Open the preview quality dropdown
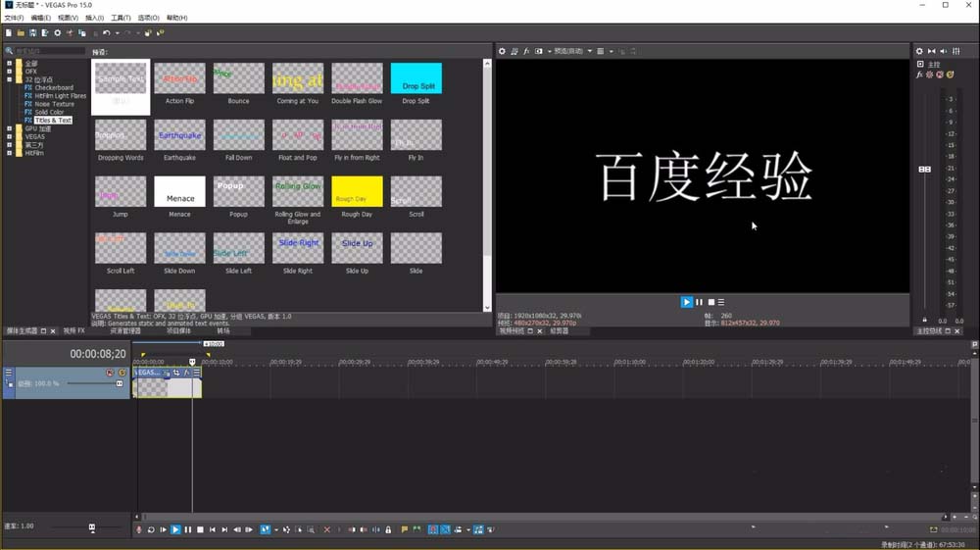Viewport: 980px width, 550px height. click(x=573, y=51)
